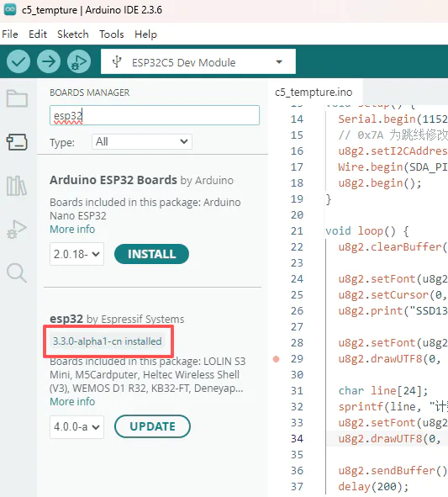Open the 2.0.18 version dropdown for Arduino ESP32
This screenshot has height=497, width=448.
pyautogui.click(x=76, y=254)
